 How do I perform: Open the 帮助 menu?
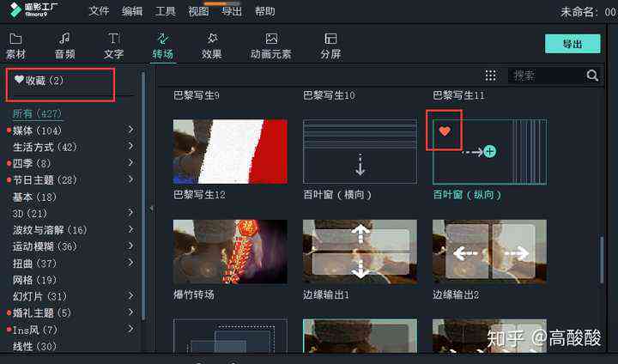(265, 11)
